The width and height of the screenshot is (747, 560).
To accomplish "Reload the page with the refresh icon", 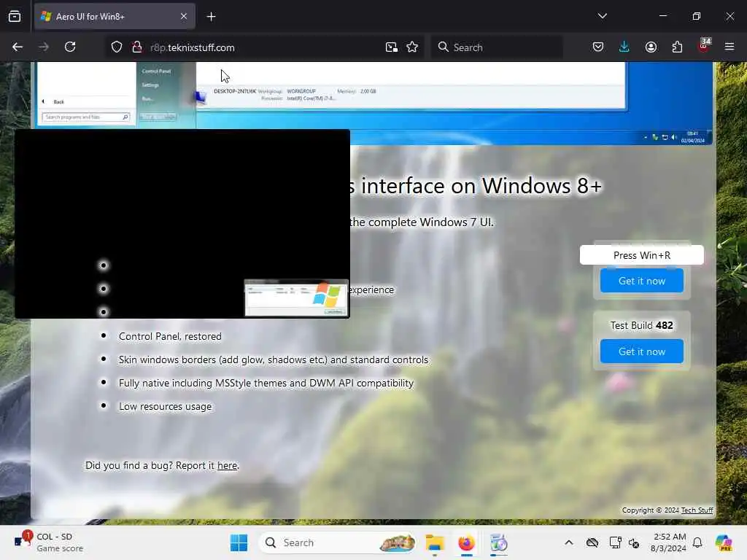I will coord(70,47).
